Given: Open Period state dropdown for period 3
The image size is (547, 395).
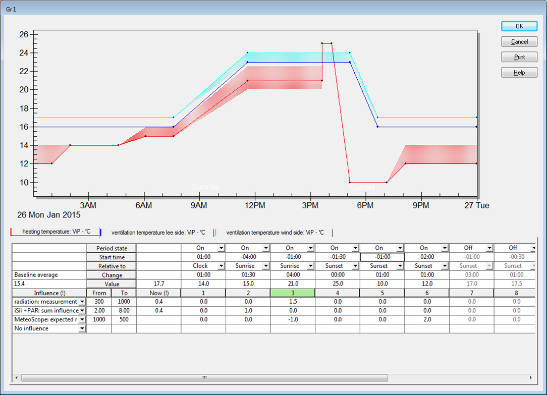Looking at the screenshot, I should [310, 248].
